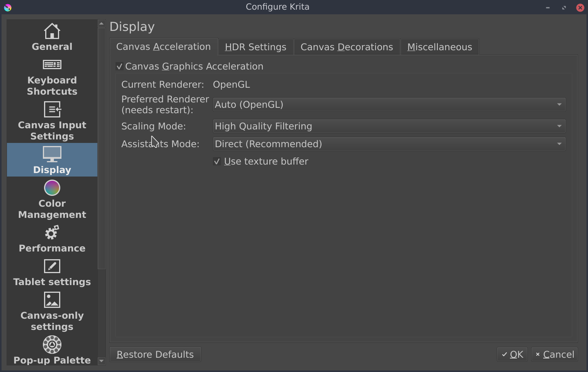Toggle Canvas Graphics Acceleration checkbox
Screen dimensions: 588x372
coord(120,66)
